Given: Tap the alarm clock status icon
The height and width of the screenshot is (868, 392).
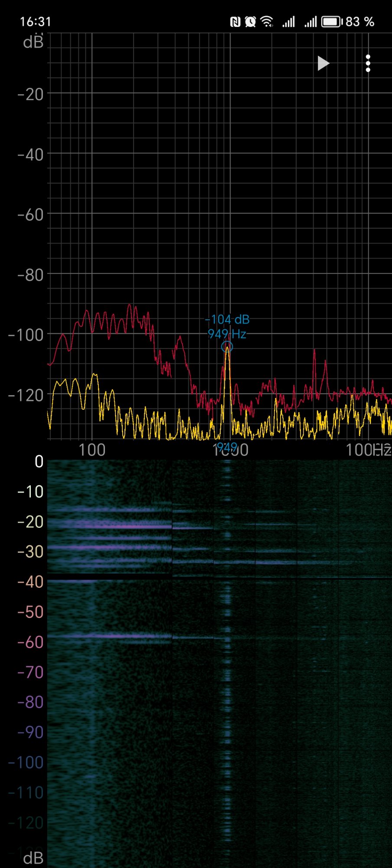Looking at the screenshot, I should [x=250, y=22].
